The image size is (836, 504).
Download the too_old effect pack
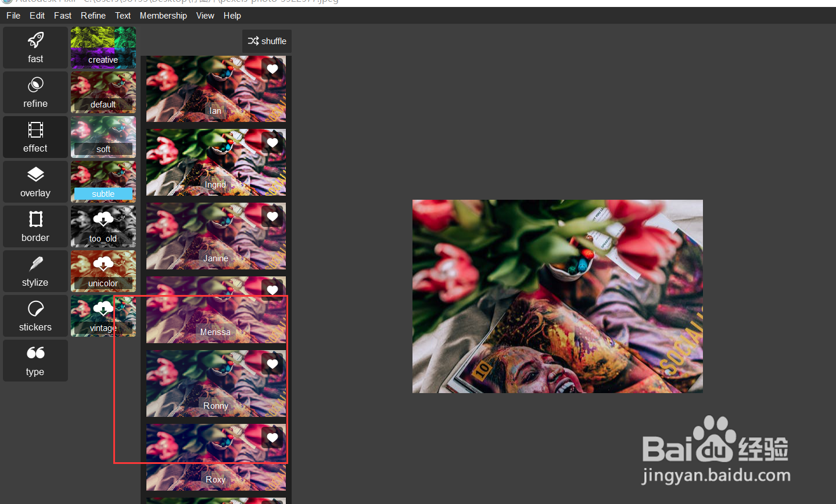click(x=103, y=226)
